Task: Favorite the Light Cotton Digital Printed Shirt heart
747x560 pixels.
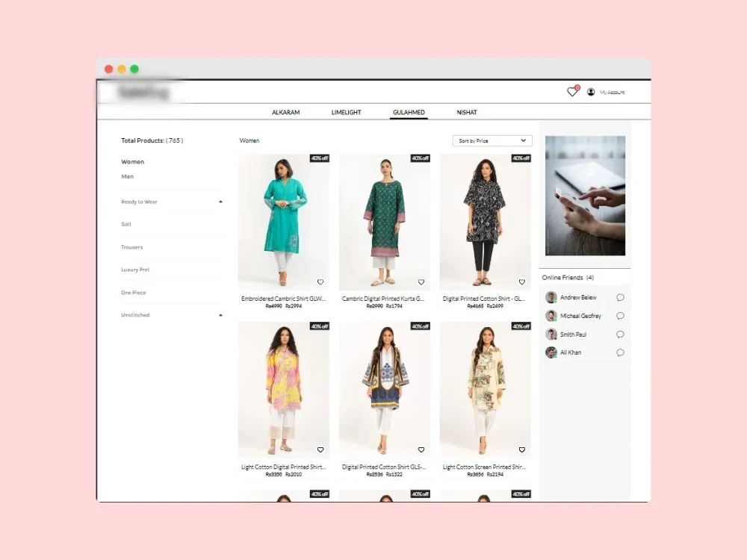Action: coord(320,450)
